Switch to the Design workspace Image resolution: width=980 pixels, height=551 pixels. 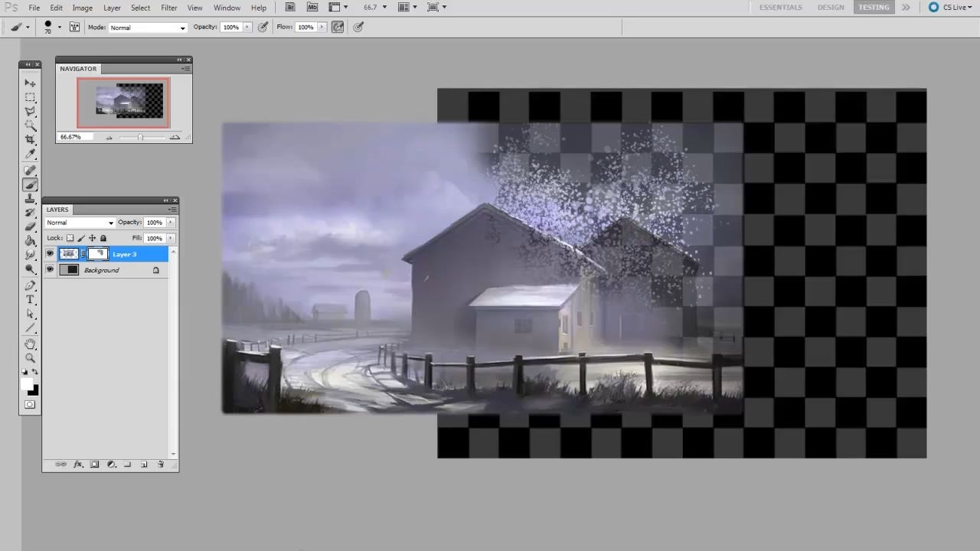click(x=831, y=7)
